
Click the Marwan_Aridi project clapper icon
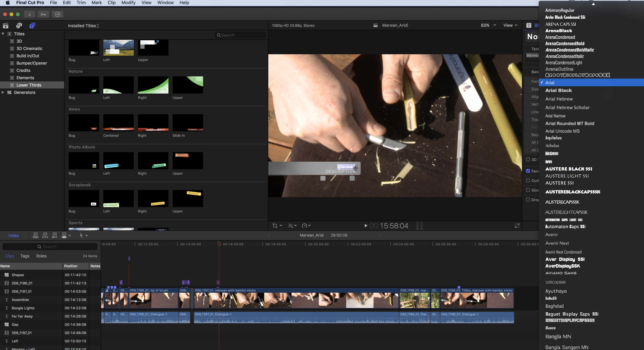[x=375, y=25]
